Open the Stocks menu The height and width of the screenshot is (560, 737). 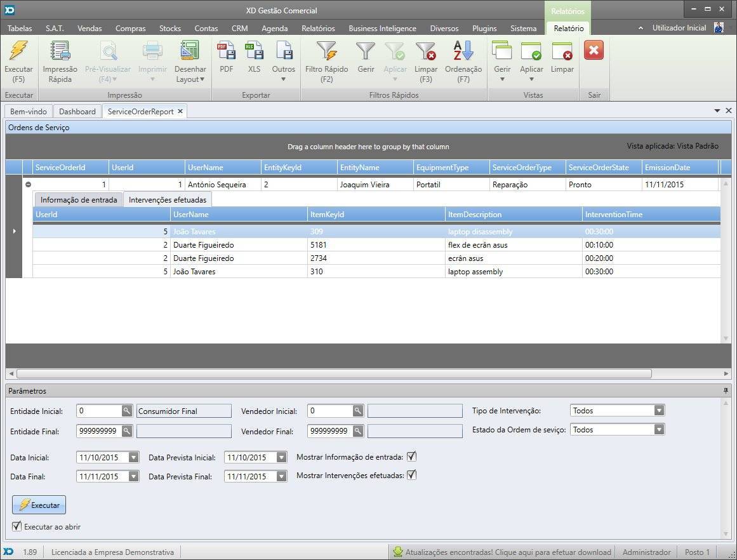pyautogui.click(x=170, y=28)
